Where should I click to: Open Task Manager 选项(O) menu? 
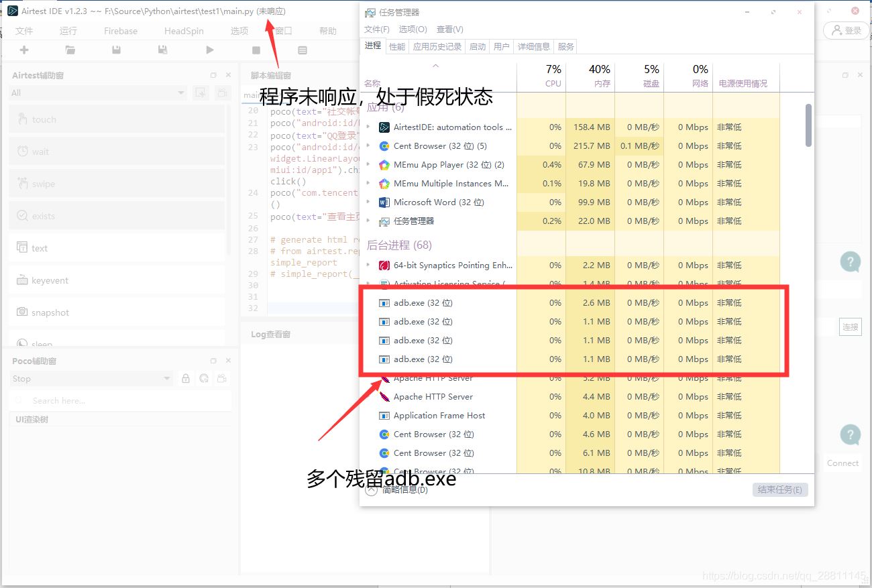click(413, 29)
